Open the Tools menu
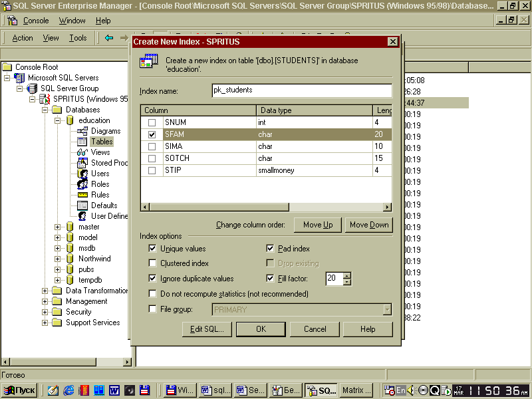Viewport: 532px width, 399px height. [x=78, y=38]
